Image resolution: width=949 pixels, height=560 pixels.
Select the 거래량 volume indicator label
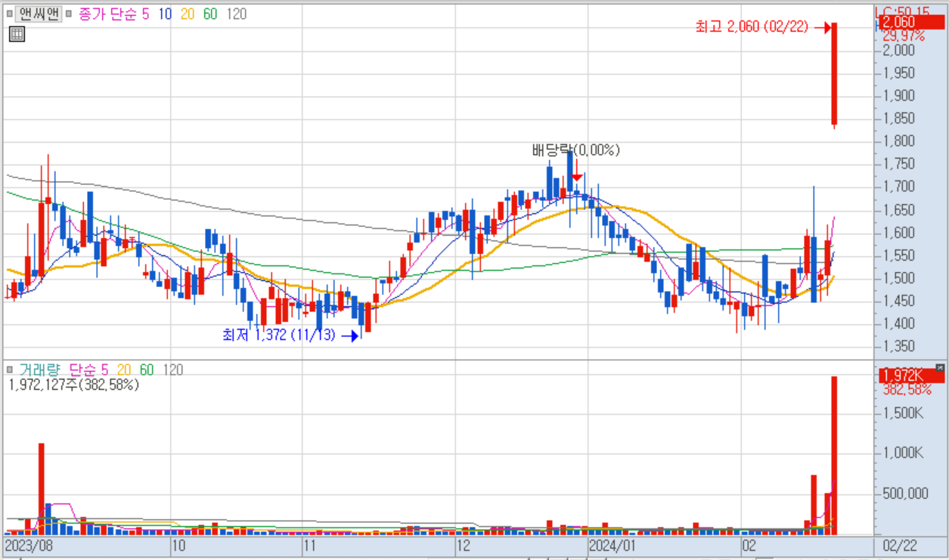pos(39,370)
